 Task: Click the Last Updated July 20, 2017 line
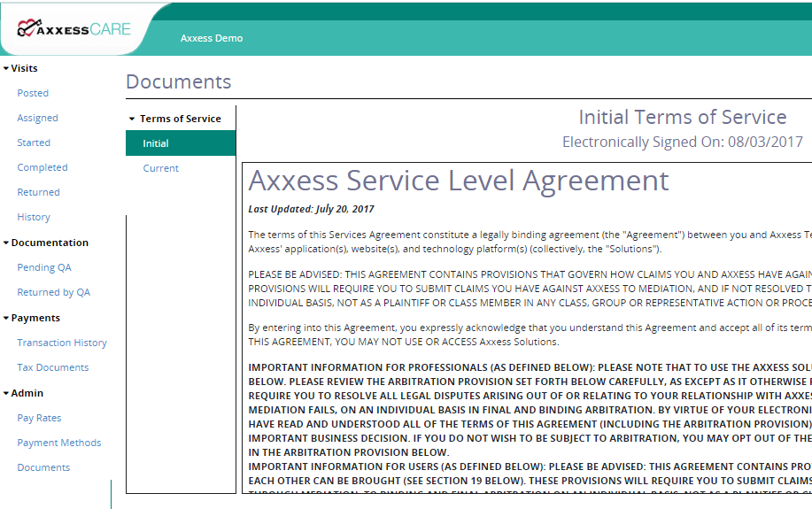coord(311,209)
